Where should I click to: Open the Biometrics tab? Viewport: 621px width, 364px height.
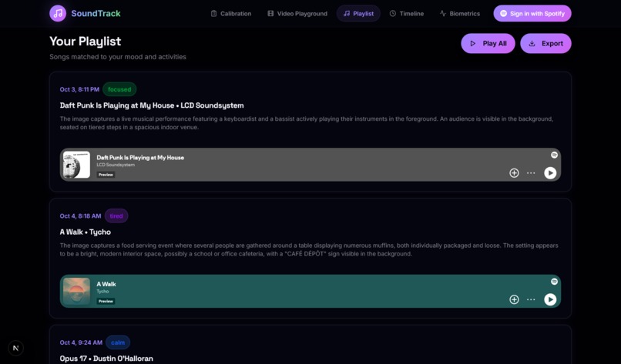point(460,13)
